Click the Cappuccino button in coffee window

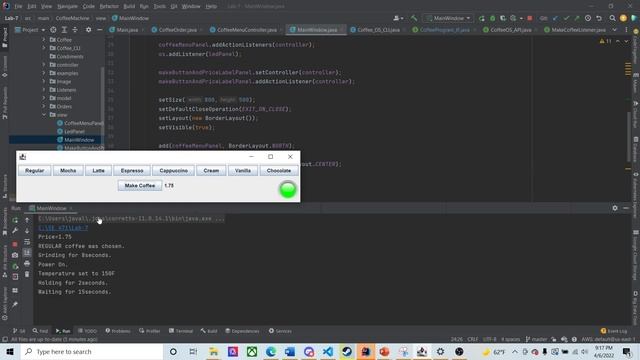(173, 171)
